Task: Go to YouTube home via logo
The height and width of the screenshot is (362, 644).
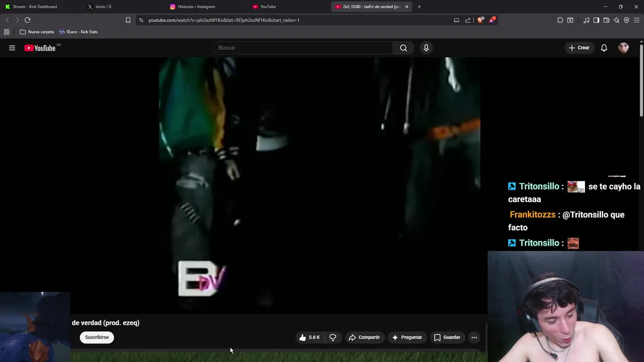Action: 40,48
